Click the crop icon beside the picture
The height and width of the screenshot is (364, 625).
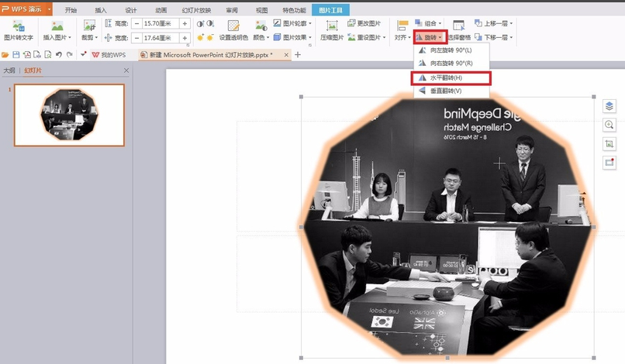(609, 144)
